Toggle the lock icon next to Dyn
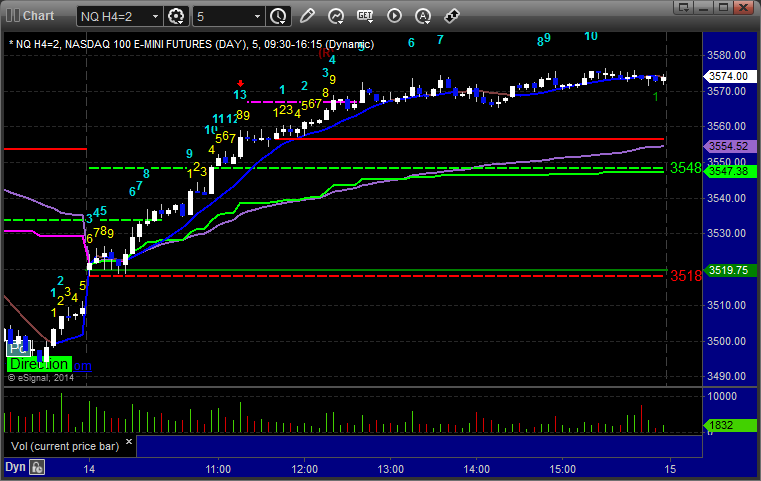This screenshot has width=761, height=481. 37,467
